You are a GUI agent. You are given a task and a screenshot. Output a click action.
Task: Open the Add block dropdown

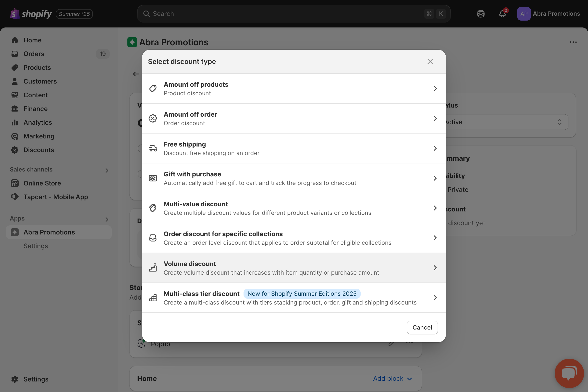coord(392,379)
